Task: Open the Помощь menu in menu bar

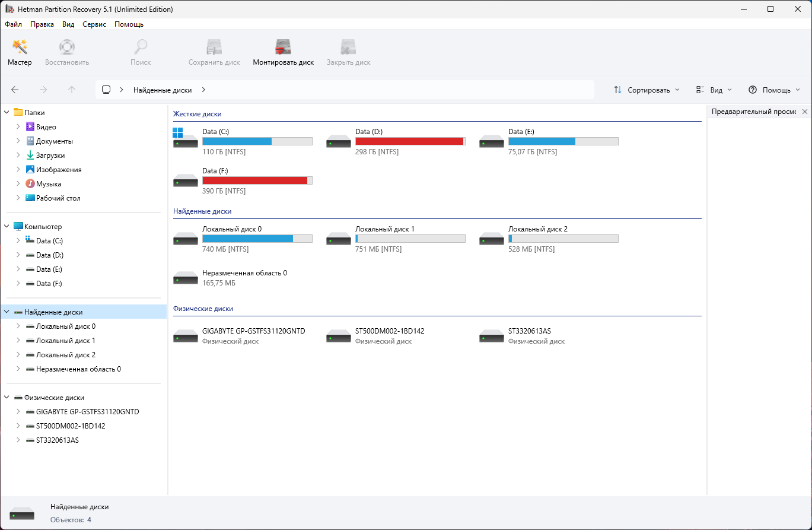Action: pyautogui.click(x=129, y=24)
